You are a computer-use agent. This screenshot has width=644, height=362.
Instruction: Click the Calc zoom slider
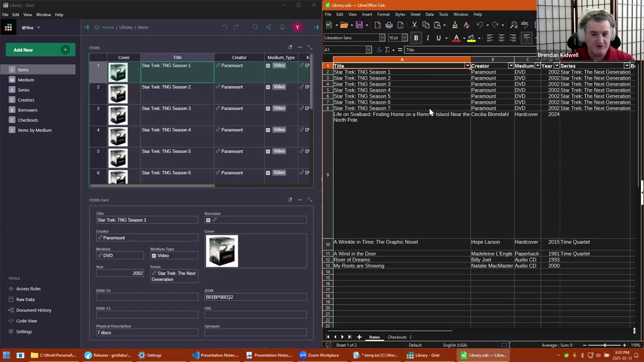tap(605, 345)
